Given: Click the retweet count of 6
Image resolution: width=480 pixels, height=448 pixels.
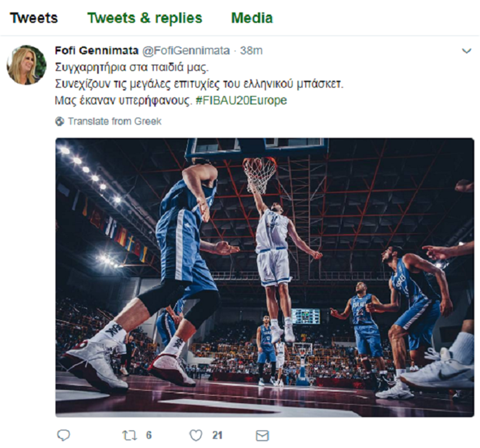Looking at the screenshot, I should (148, 435).
